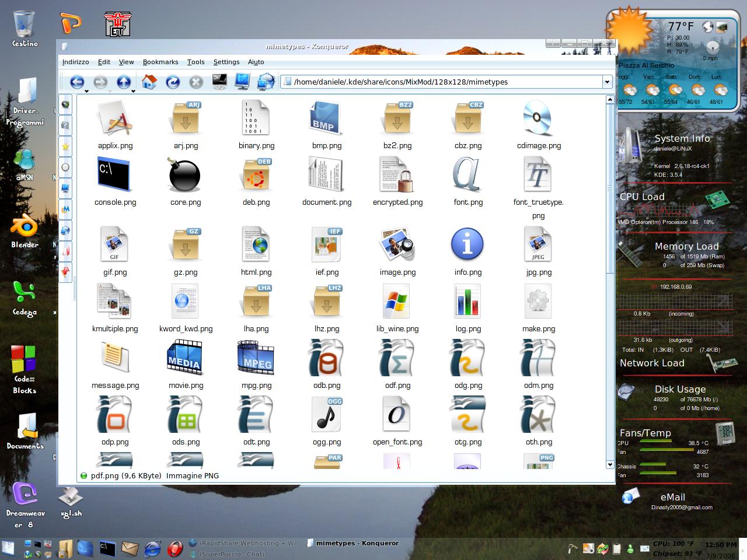
Task: Open the Aiuto help menu
Action: (256, 62)
